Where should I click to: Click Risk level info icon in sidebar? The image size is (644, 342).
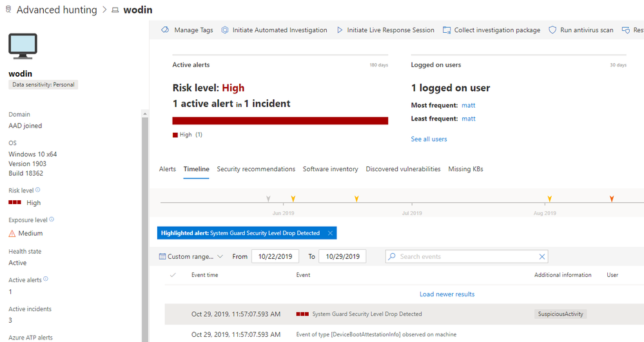click(38, 190)
